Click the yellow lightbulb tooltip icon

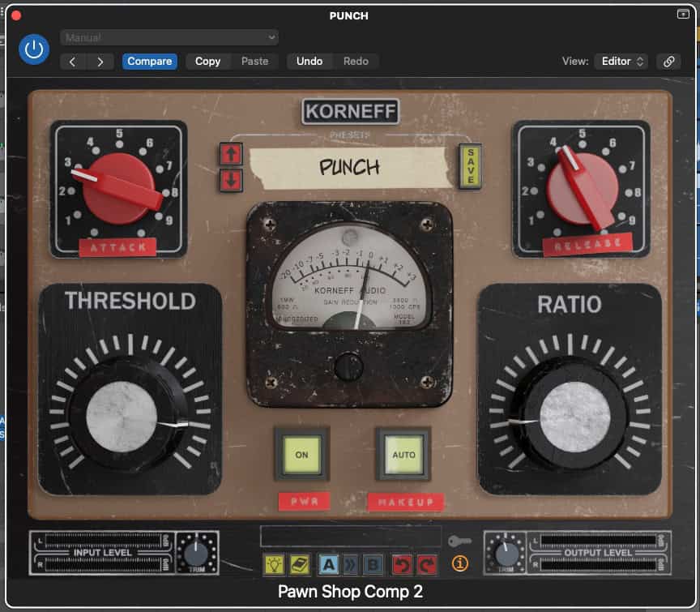pyautogui.click(x=274, y=565)
